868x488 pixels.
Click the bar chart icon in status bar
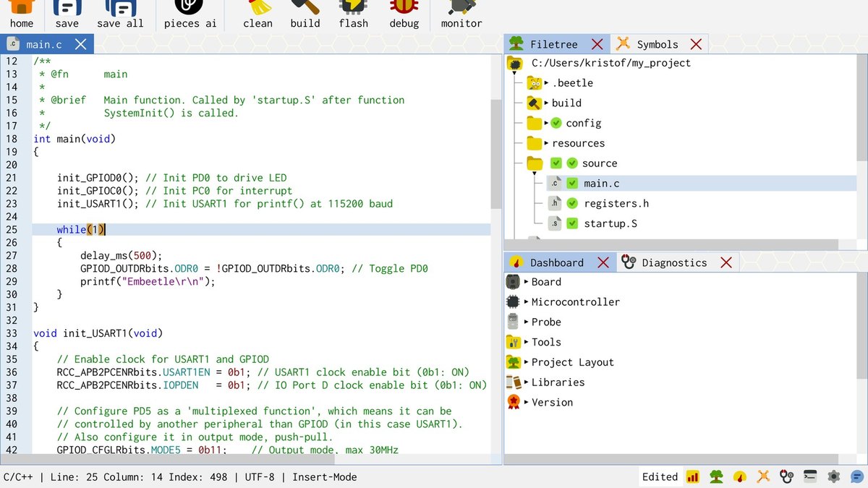(x=693, y=476)
